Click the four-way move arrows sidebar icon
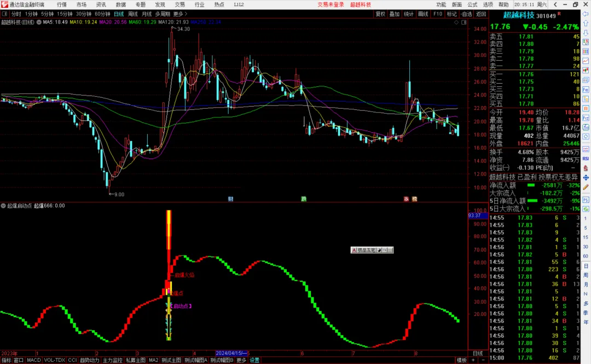 tap(586, 177)
